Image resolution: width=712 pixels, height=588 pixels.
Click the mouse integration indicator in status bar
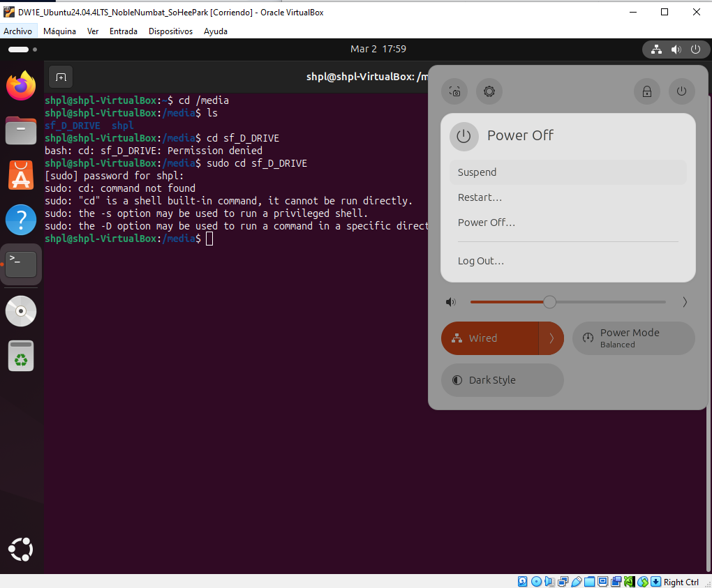642,581
